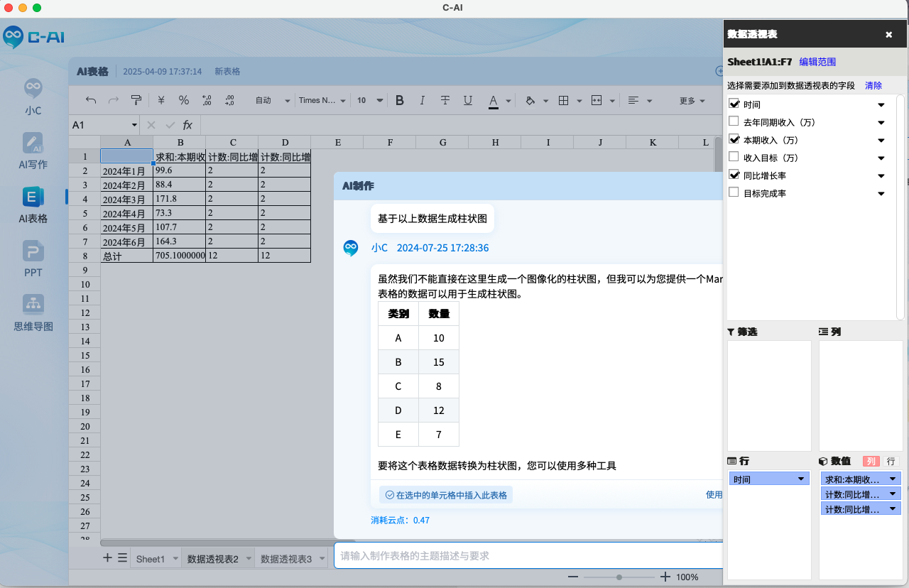Add a new sheet with plus icon
The image size is (909, 588).
pos(107,557)
